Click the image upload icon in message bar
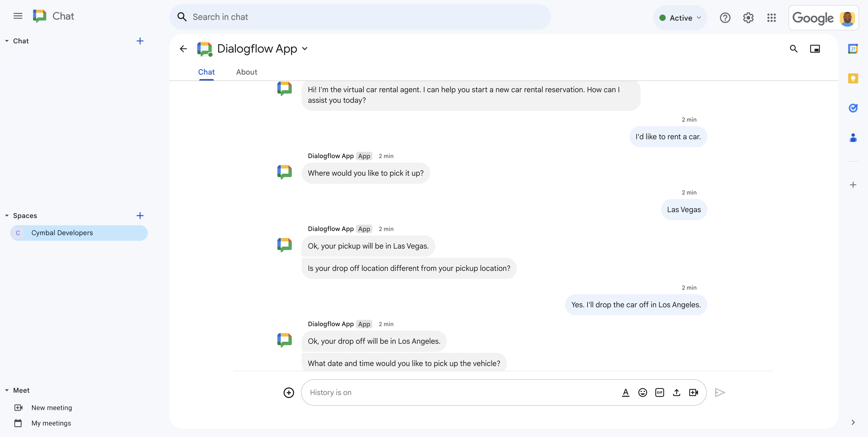868x437 pixels. 677,392
